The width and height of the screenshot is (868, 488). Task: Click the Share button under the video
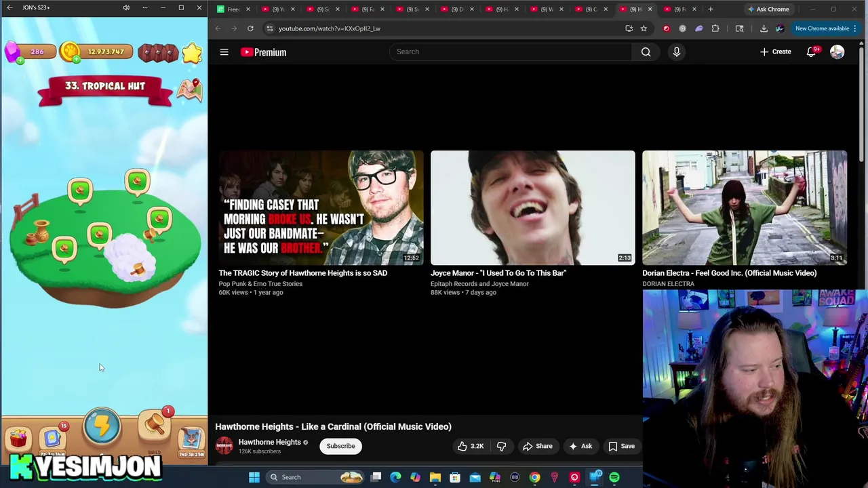[x=537, y=446]
